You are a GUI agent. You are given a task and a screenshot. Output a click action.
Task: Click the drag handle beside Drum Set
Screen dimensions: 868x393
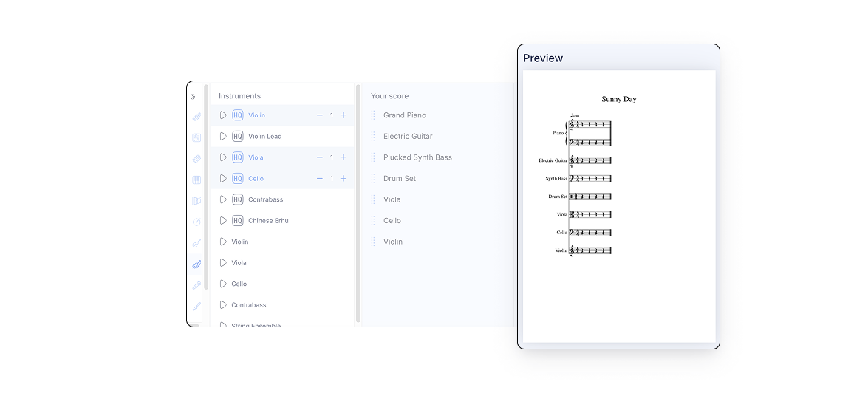(x=373, y=179)
